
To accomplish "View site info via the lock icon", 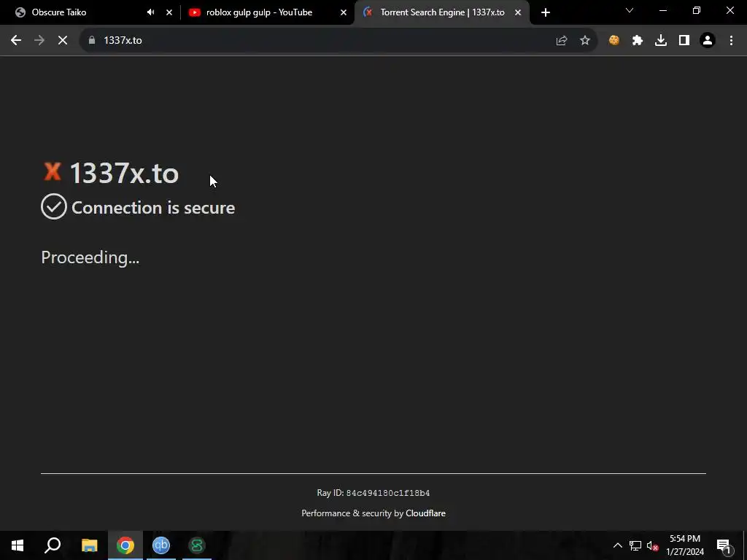I will 92,41.
